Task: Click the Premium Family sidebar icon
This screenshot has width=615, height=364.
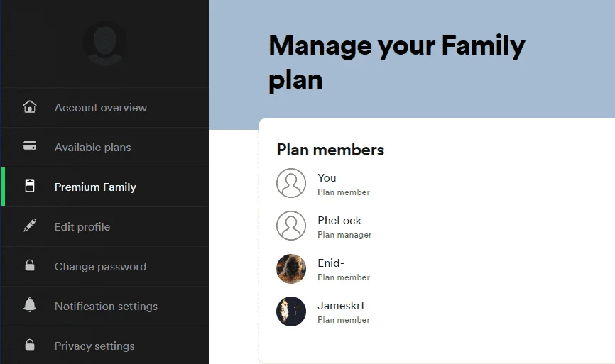Action: [30, 186]
